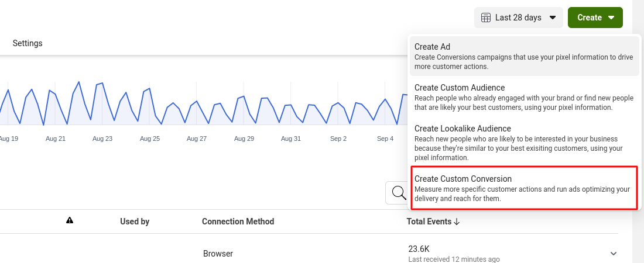Select Create Ad menu option

(x=524, y=56)
